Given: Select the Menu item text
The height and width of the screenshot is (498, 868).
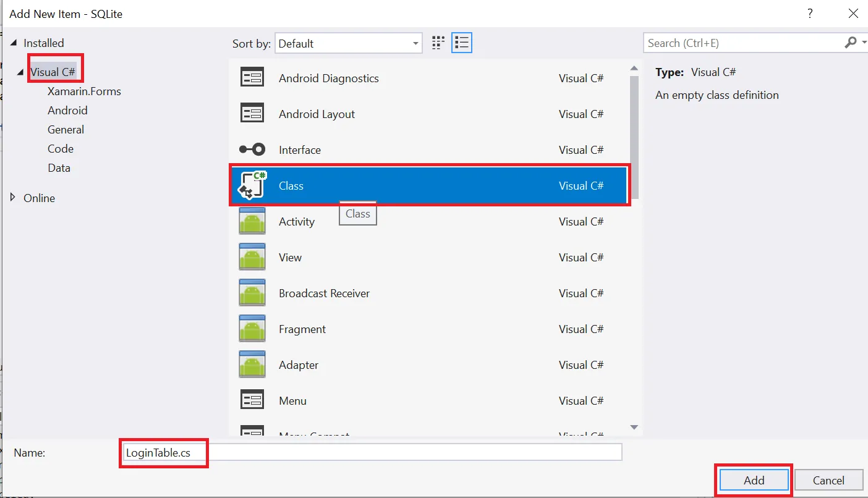Looking at the screenshot, I should coord(292,400).
